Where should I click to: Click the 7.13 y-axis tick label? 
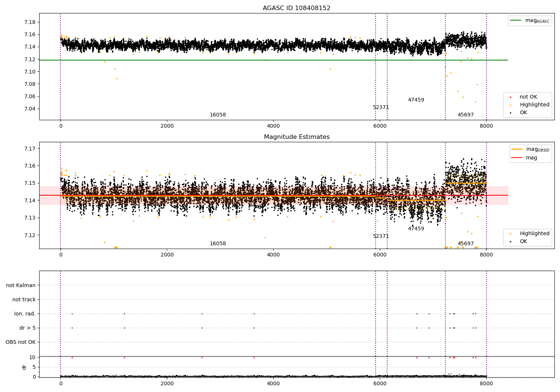pyautogui.click(x=29, y=218)
